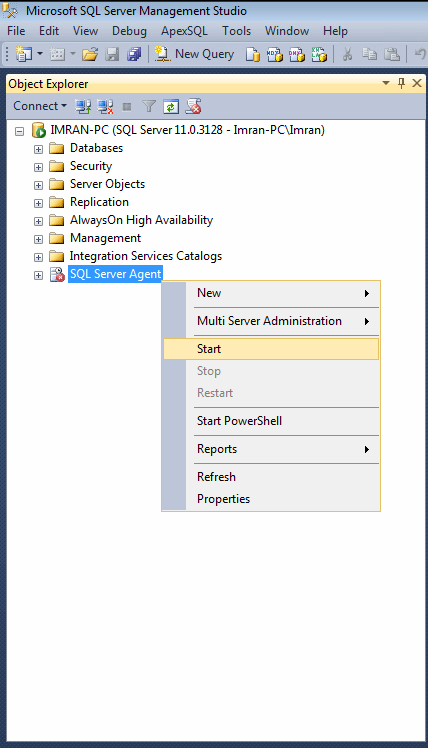Screen dimensions: 428x748
Task: Click the Filter funnel icon
Action: 149,106
